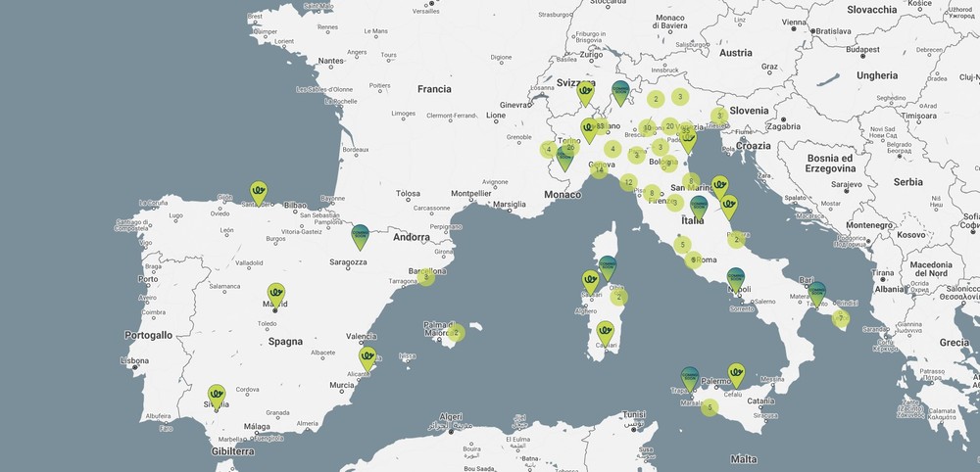980x472 pixels.
Task: Click the green location pin over Madrid
Action: pos(276,293)
